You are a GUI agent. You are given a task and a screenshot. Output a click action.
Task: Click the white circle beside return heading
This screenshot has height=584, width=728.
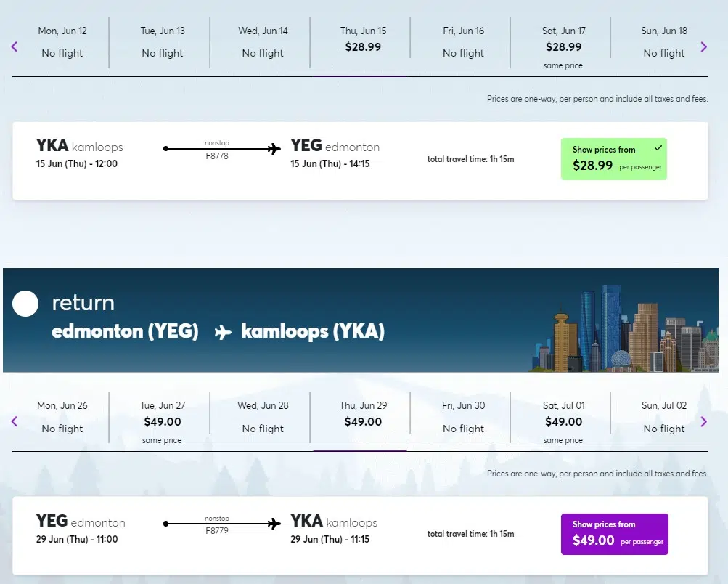pyautogui.click(x=25, y=304)
